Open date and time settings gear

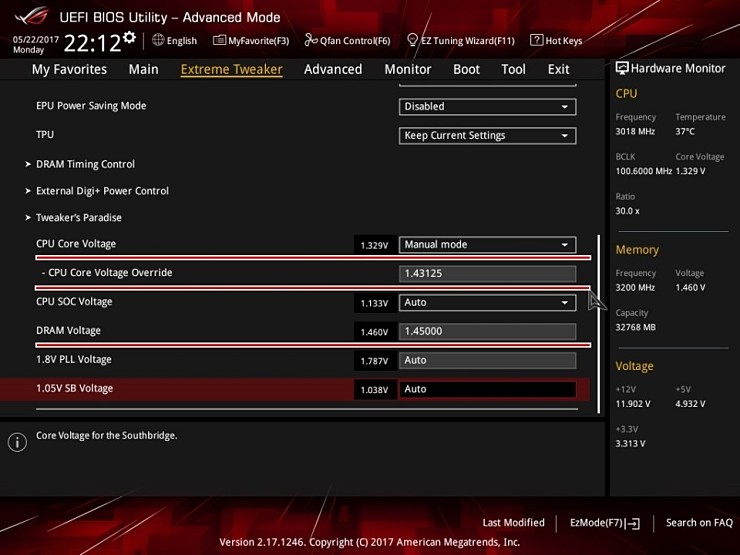point(129,37)
